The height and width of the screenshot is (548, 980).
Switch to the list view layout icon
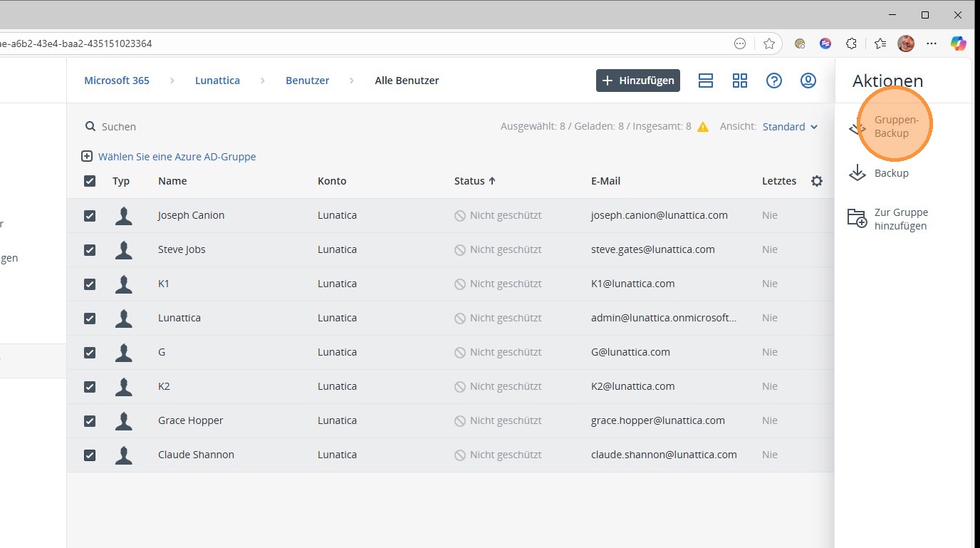[706, 81]
